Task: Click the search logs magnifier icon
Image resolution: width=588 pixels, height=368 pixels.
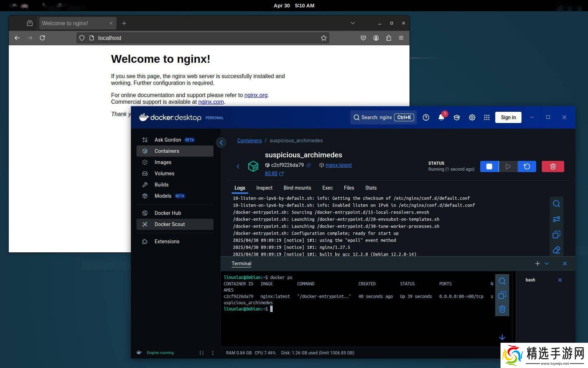Action: [x=556, y=204]
